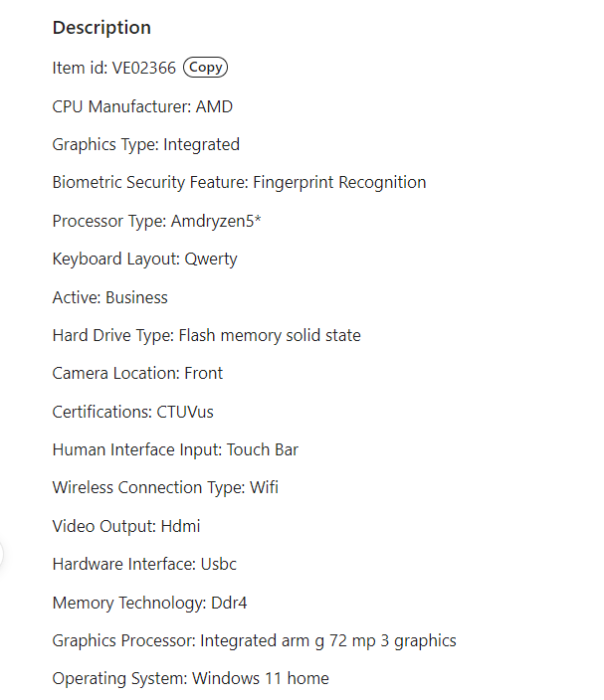Click the Active: Business line
The image size is (604, 700).
[x=109, y=297]
